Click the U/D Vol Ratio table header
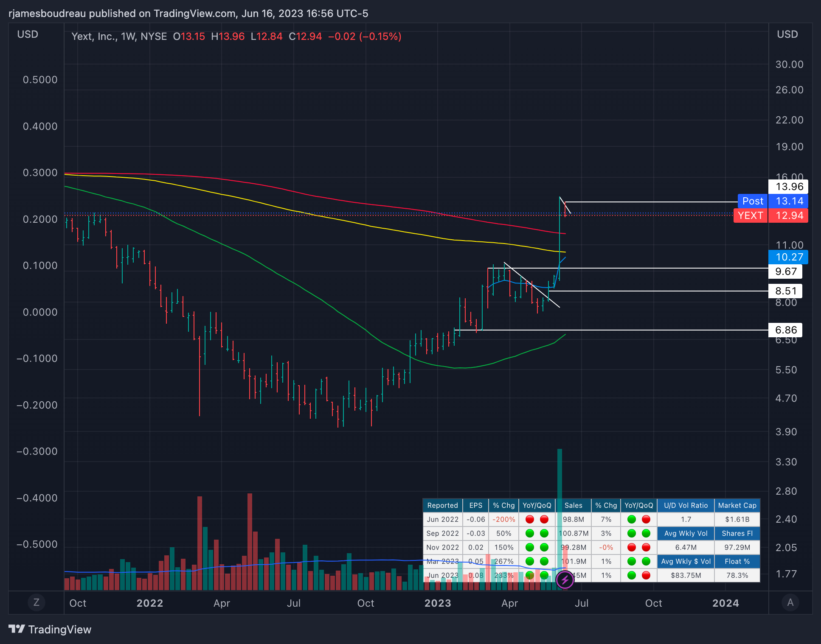 [686, 505]
